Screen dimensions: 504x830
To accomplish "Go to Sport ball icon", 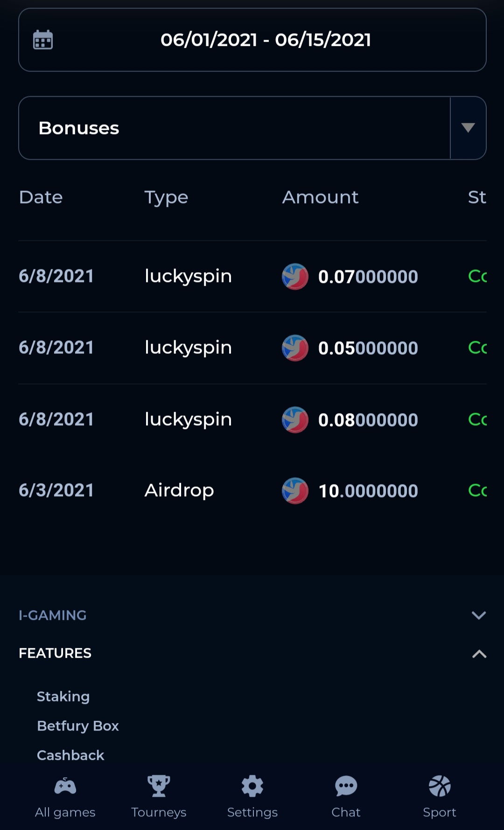I will 440,786.
